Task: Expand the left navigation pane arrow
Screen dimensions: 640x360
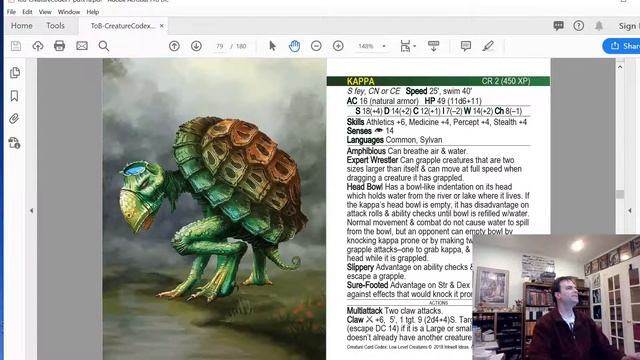Action: (x=31, y=211)
